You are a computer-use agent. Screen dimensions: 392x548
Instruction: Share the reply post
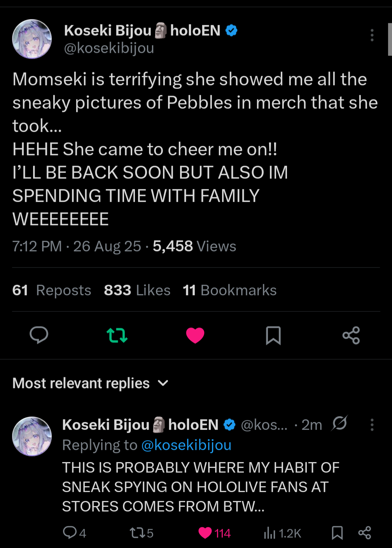(364, 533)
